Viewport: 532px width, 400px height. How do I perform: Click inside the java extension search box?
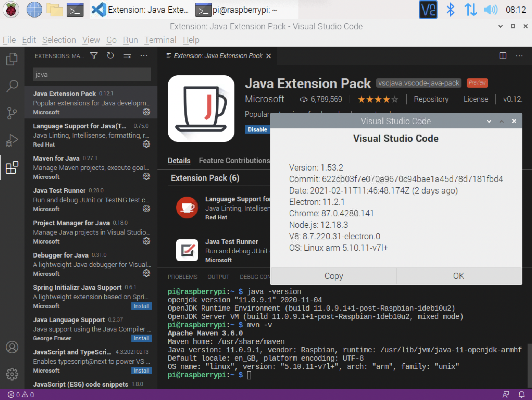coord(91,74)
